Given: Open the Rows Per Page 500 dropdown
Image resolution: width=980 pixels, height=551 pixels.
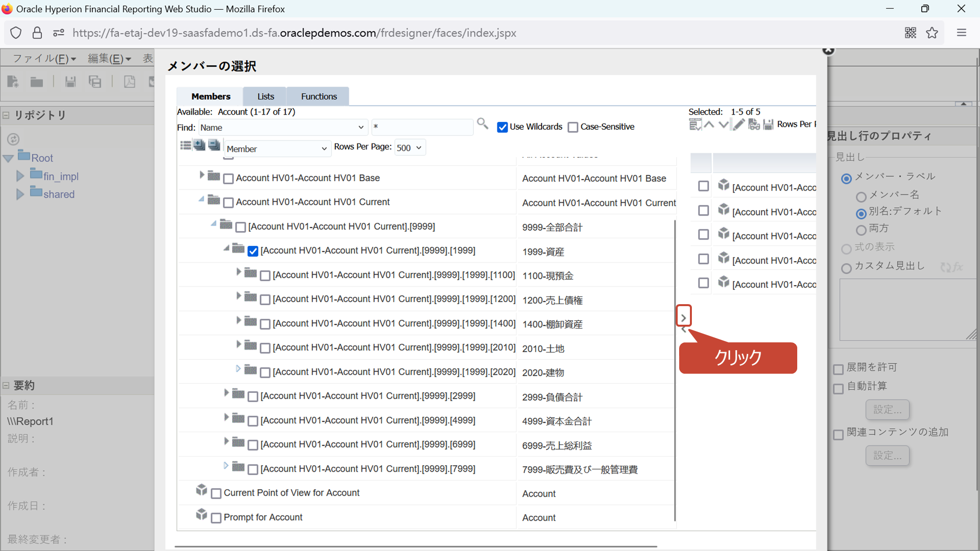Looking at the screenshot, I should 410,148.
